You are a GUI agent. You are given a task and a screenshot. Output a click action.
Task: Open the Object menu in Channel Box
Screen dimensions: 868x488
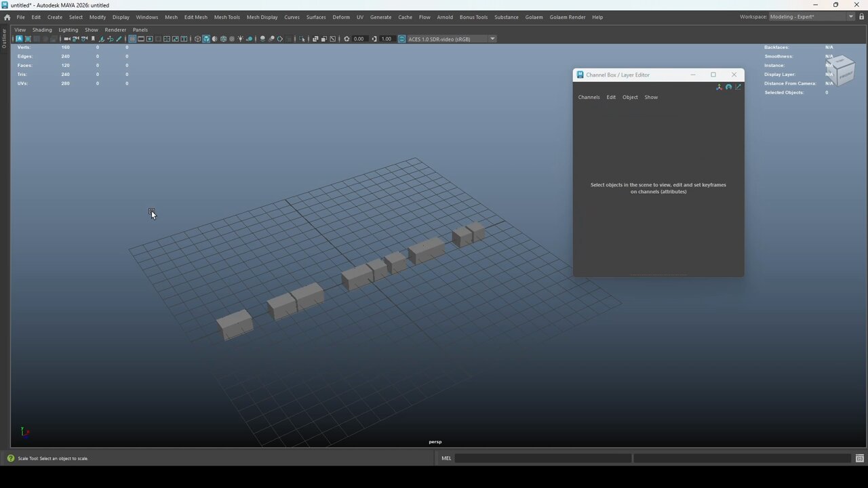[630, 97]
